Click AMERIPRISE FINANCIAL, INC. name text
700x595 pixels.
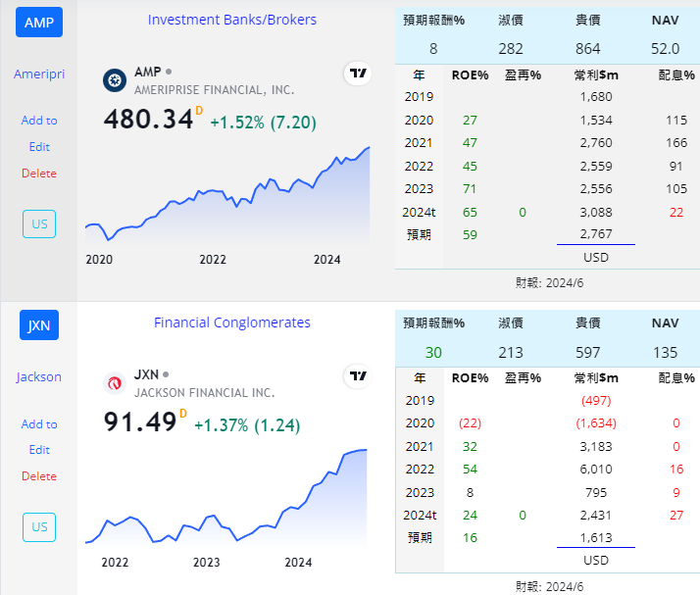[215, 90]
